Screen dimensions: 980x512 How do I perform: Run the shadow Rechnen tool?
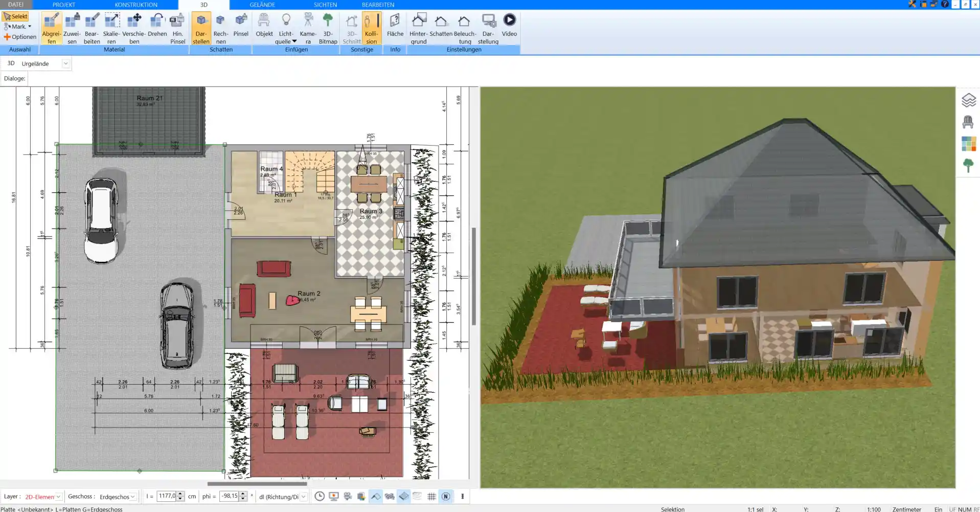point(221,29)
